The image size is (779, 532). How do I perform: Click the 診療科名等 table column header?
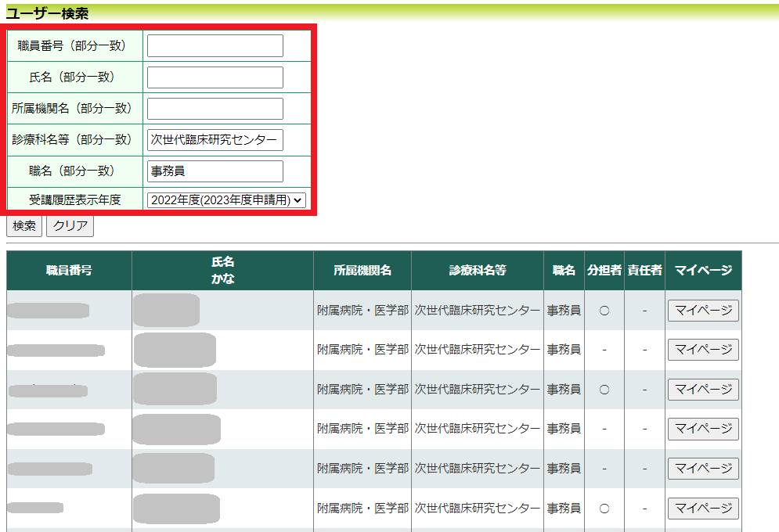pos(478,271)
